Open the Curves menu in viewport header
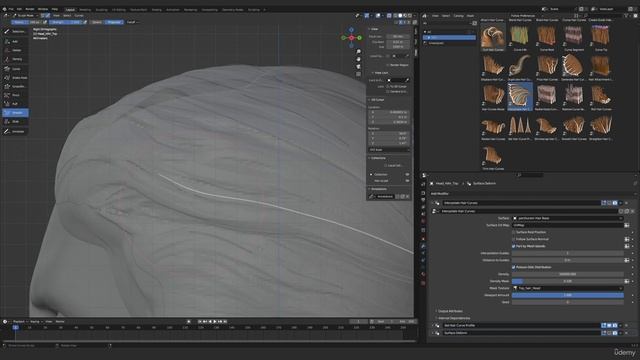The image size is (640, 360). point(79,16)
